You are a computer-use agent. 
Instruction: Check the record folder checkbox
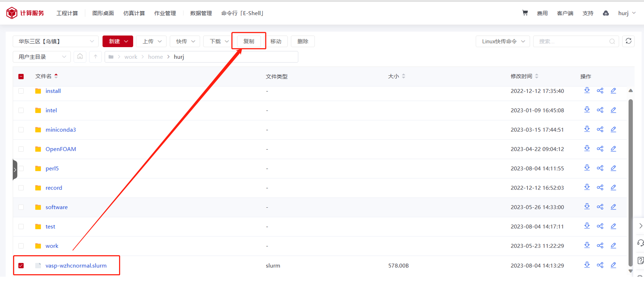coord(21,188)
